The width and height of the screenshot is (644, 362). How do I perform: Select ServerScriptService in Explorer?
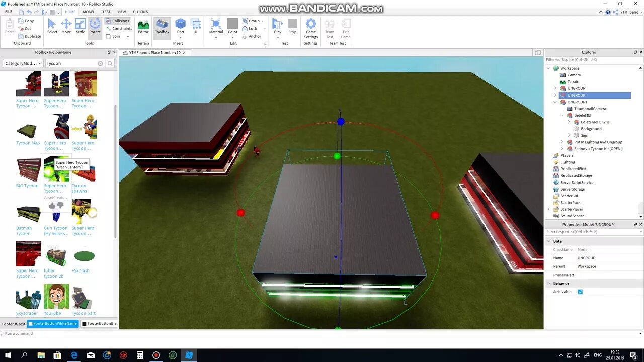pos(577,183)
